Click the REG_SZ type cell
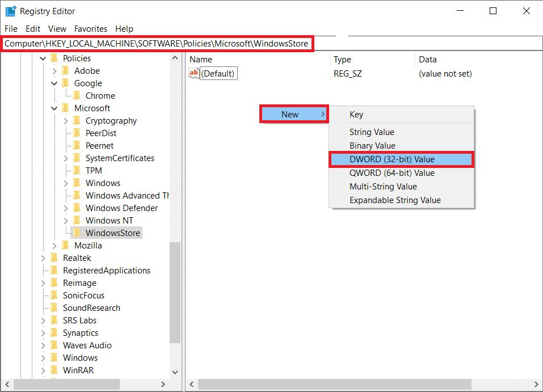The height and width of the screenshot is (392, 543). click(x=348, y=73)
